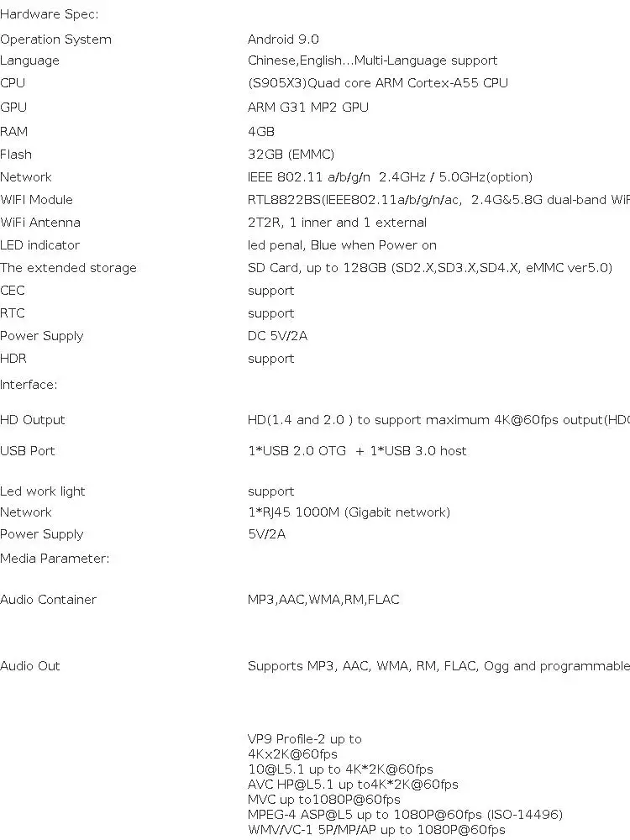Click the "Media Parameter:" heading
The height and width of the screenshot is (840, 630).
(x=55, y=559)
